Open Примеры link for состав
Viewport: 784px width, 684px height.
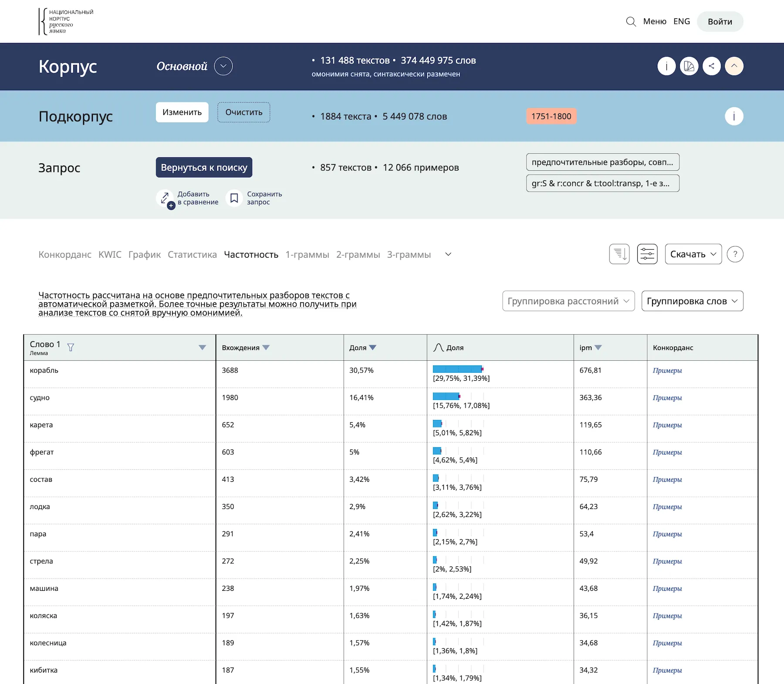tap(667, 479)
